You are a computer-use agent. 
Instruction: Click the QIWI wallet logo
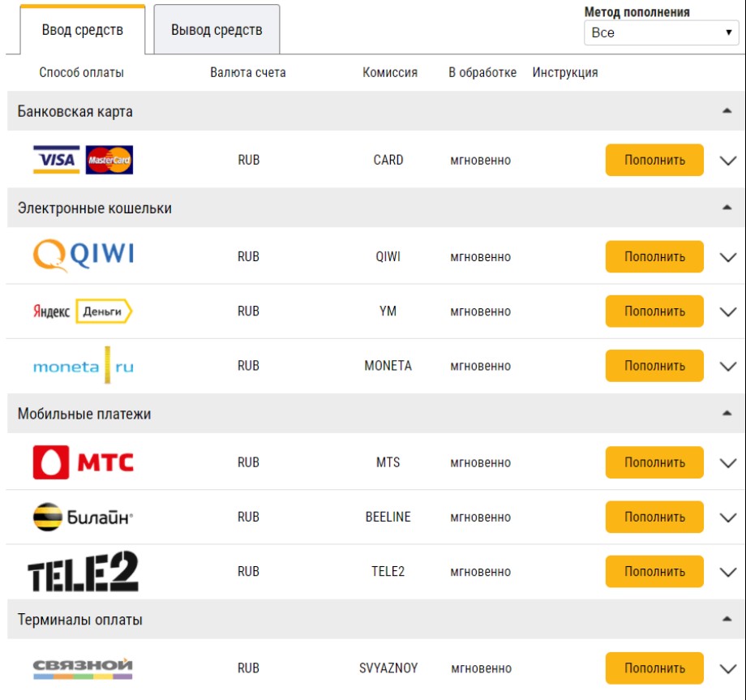(x=83, y=256)
